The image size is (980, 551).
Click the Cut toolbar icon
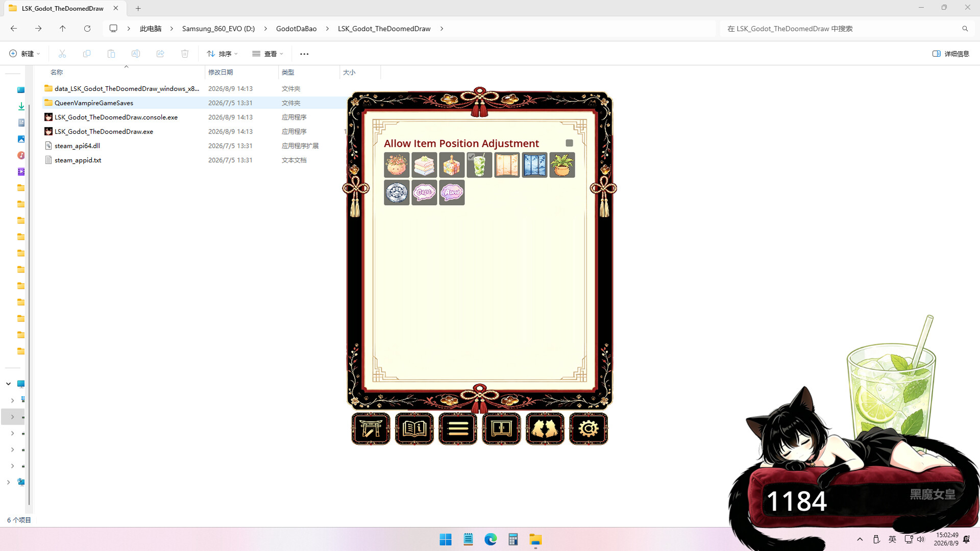click(62, 54)
